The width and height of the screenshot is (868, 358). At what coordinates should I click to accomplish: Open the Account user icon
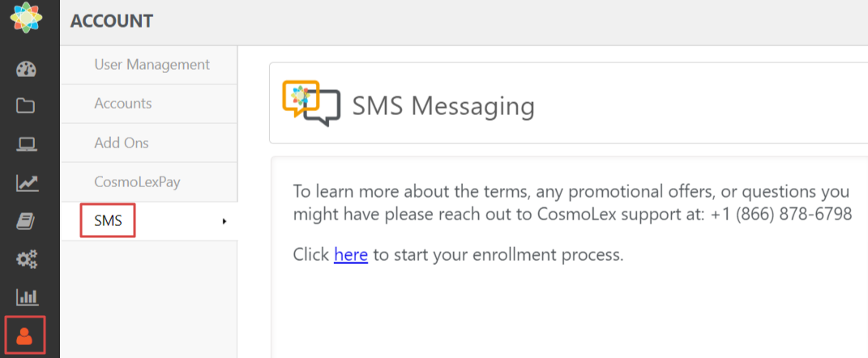(25, 336)
